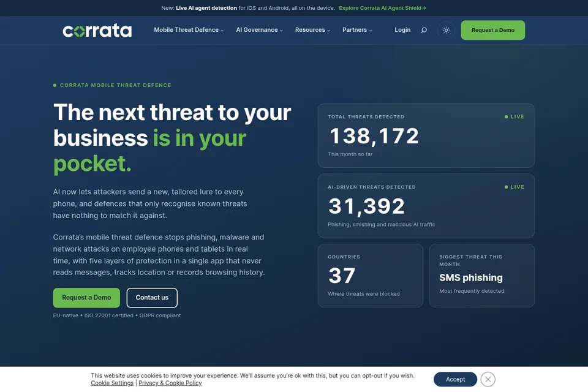The height and width of the screenshot is (392, 588).
Task: Open the Partners dropdown
Action: click(x=357, y=30)
